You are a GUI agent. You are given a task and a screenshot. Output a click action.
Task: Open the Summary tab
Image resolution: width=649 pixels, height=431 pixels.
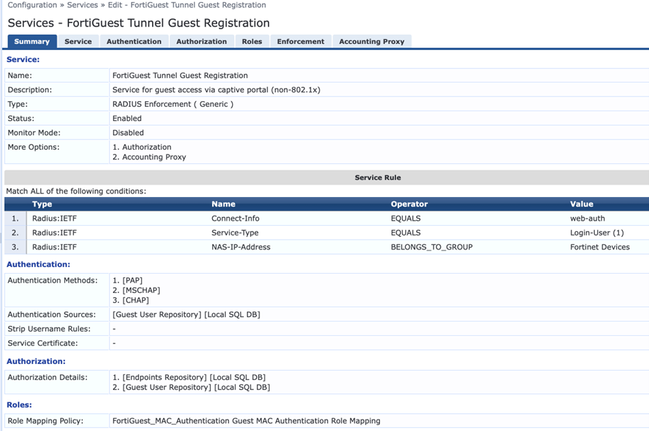tap(32, 41)
